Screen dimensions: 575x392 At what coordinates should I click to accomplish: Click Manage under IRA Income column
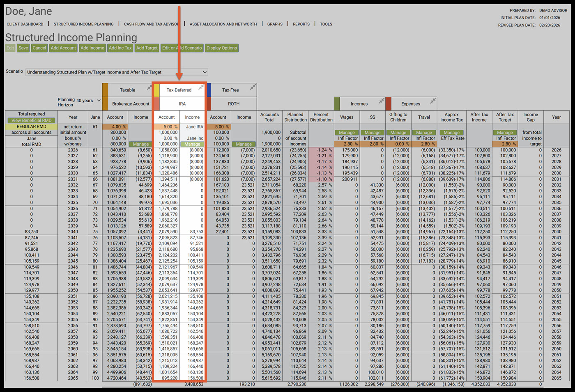pyautogui.click(x=192, y=144)
